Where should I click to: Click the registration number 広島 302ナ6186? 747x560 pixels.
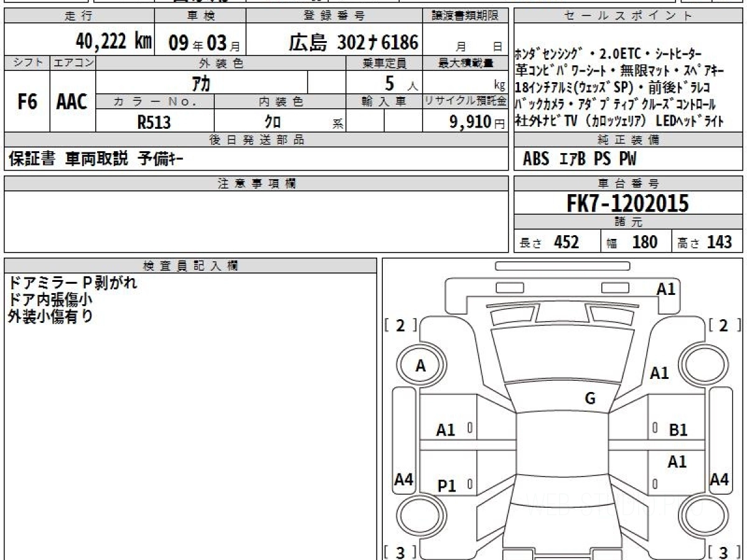pos(354,42)
